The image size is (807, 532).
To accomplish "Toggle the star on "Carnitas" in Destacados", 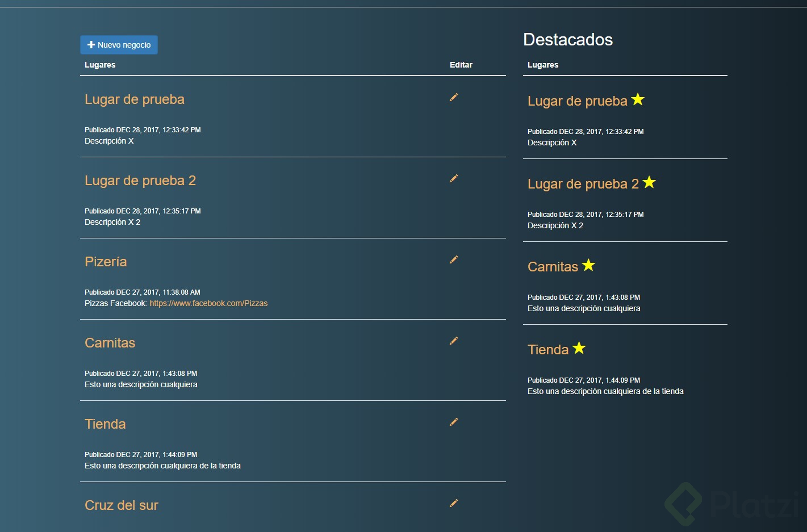I will tap(588, 265).
